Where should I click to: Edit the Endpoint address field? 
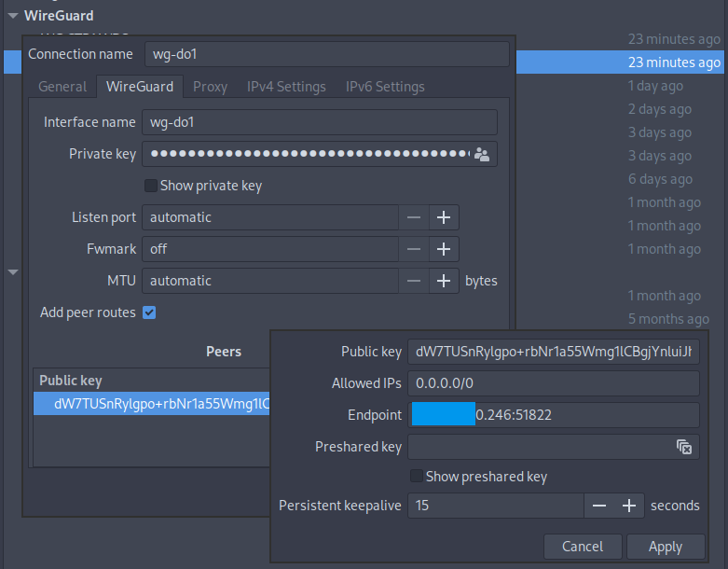click(554, 415)
